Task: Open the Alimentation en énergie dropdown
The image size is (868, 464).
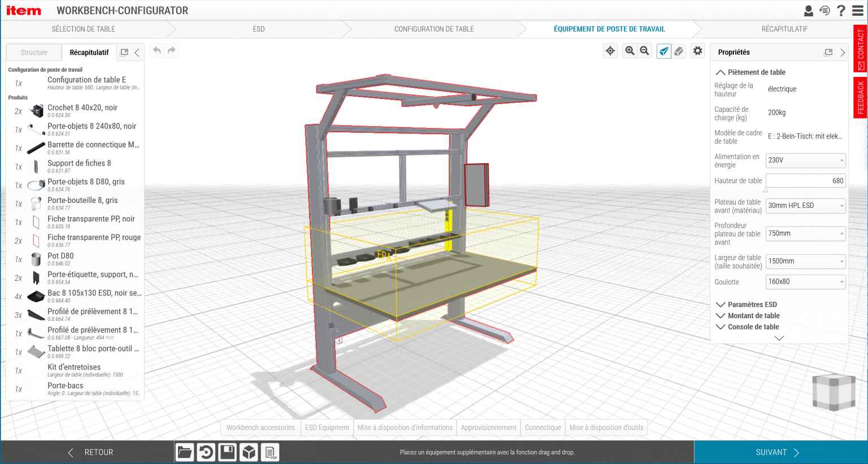Action: coord(806,161)
